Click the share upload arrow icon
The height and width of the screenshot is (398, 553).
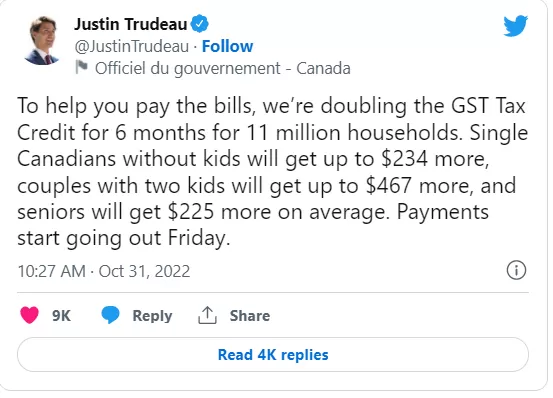click(x=207, y=315)
